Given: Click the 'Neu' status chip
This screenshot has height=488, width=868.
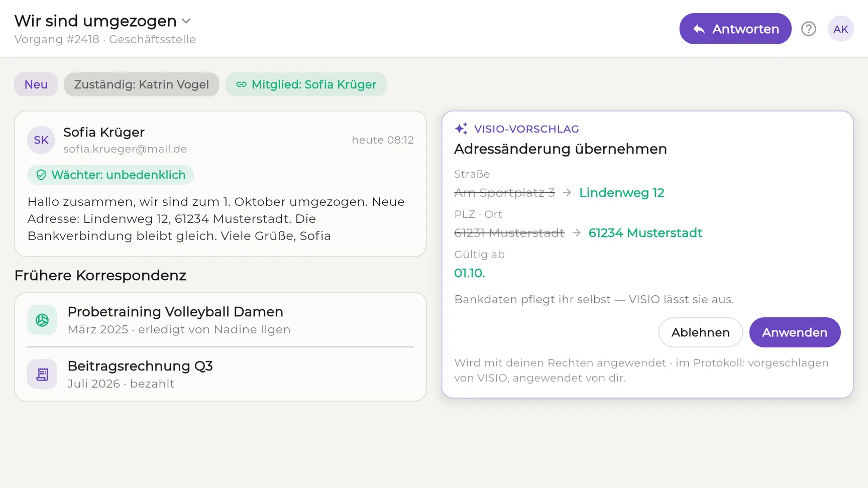Looking at the screenshot, I should click(36, 84).
